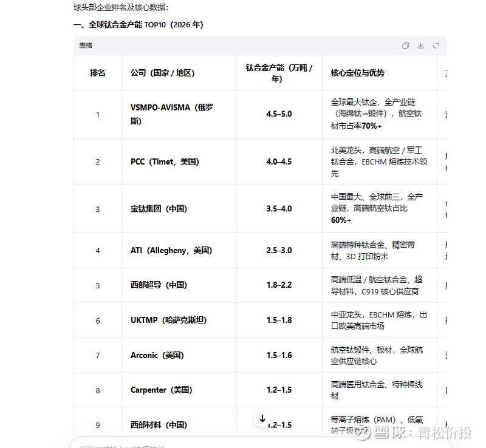Click the C919 核心供应商 description cell
Screen dimensions: 486x448
(x=379, y=285)
